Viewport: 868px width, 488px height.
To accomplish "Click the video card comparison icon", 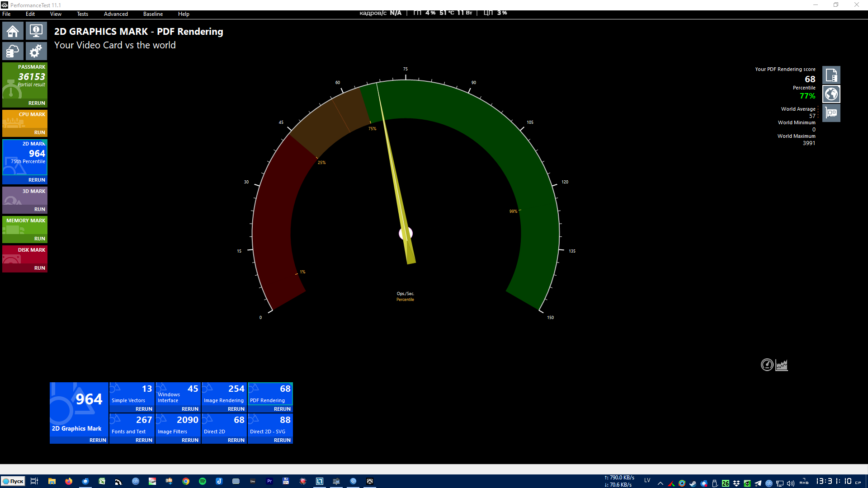I will point(831,113).
